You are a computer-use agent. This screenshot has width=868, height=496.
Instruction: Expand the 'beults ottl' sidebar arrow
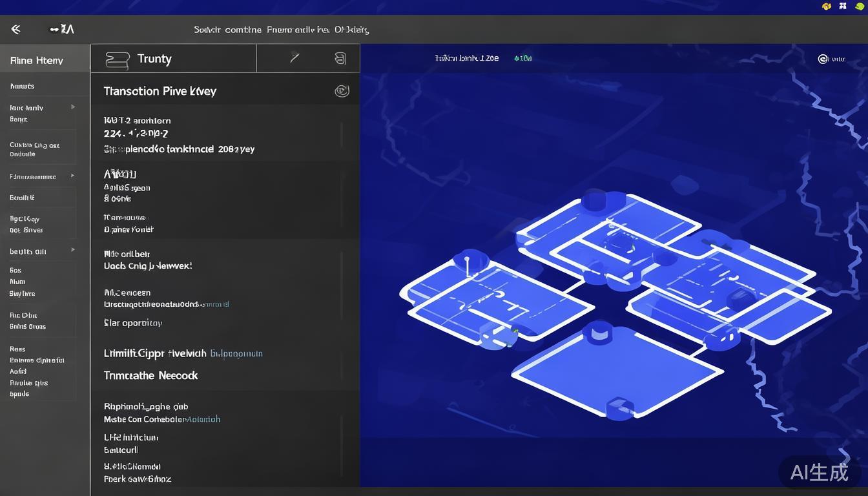[73, 250]
